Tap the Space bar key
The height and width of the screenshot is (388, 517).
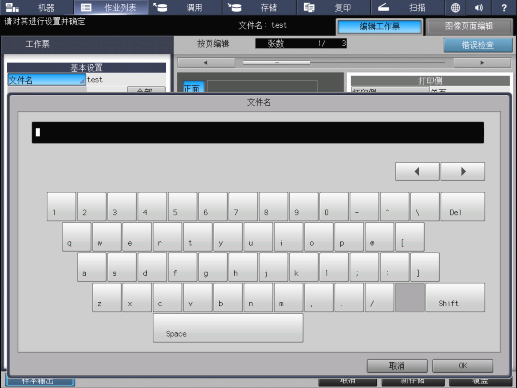tap(228, 328)
